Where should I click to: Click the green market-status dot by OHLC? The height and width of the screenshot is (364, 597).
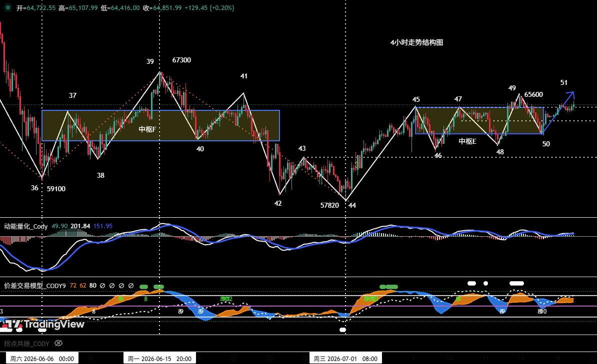point(7,7)
